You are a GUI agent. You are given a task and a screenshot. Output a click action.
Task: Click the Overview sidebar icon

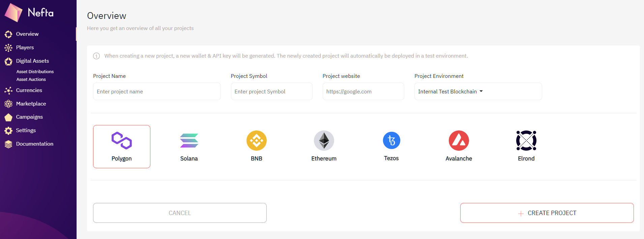point(8,34)
